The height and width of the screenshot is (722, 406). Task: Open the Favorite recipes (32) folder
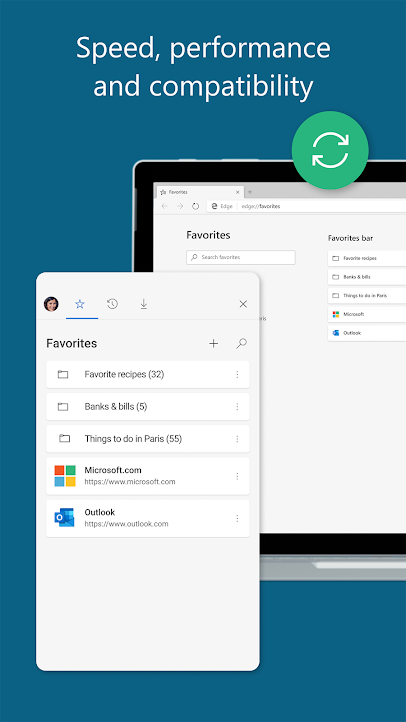[148, 374]
